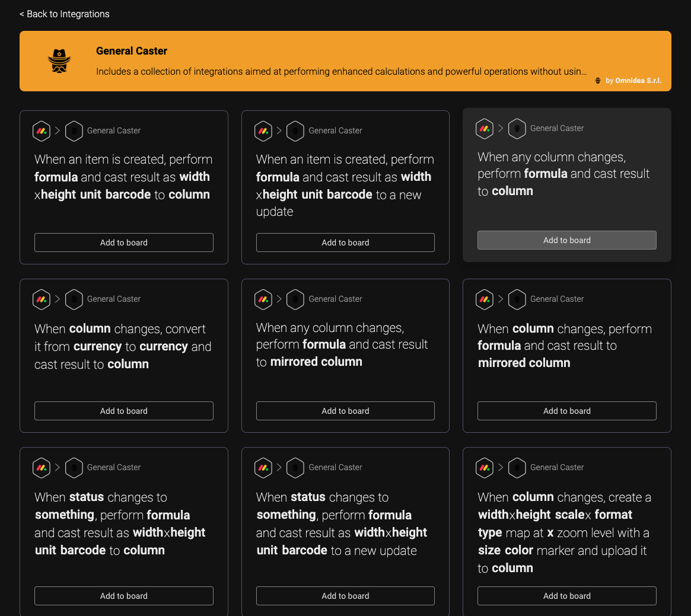Click monday icon on any column to mirrored column card
691x616 pixels.
[x=263, y=299]
